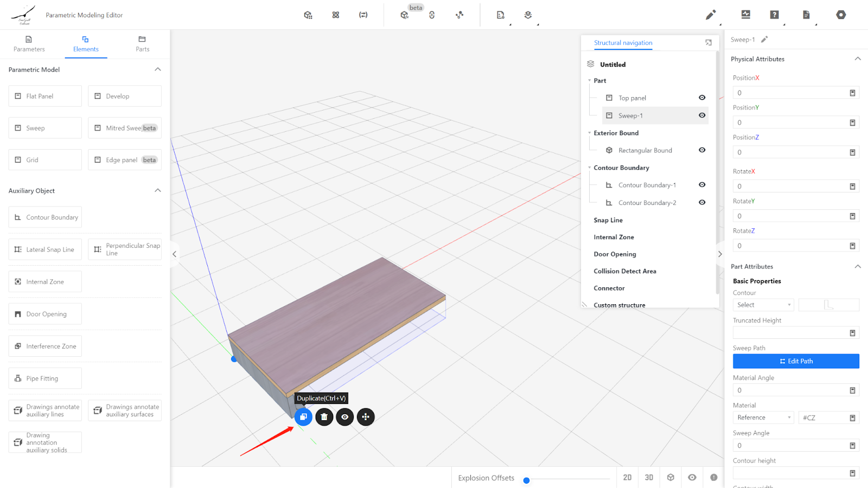The height and width of the screenshot is (488, 868).
Task: Collapse the Parametric Model section
Action: pyautogui.click(x=158, y=69)
